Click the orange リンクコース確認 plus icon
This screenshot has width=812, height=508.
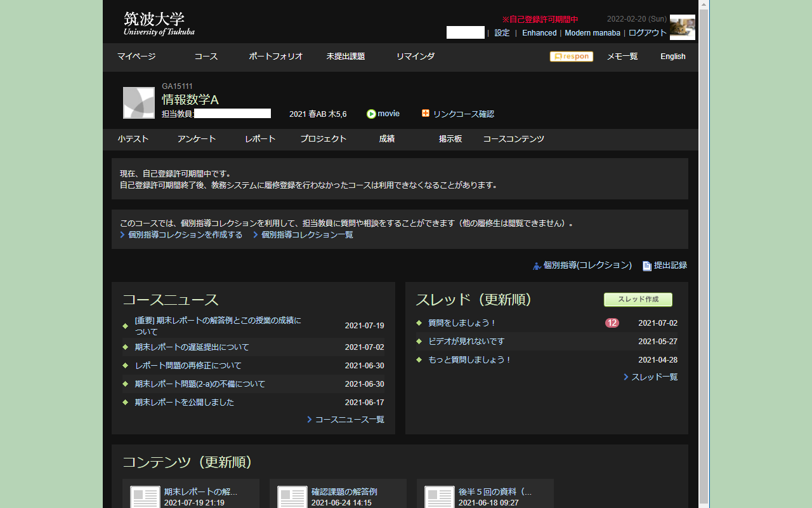tap(425, 114)
